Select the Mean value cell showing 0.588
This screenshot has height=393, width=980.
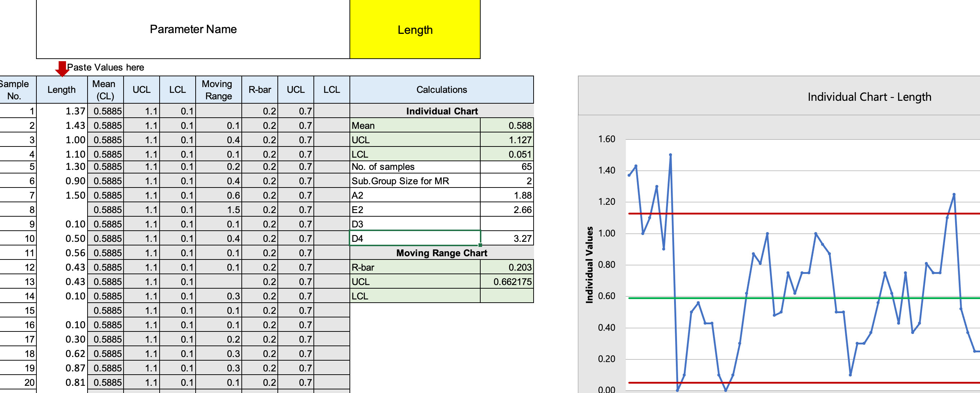(x=506, y=126)
